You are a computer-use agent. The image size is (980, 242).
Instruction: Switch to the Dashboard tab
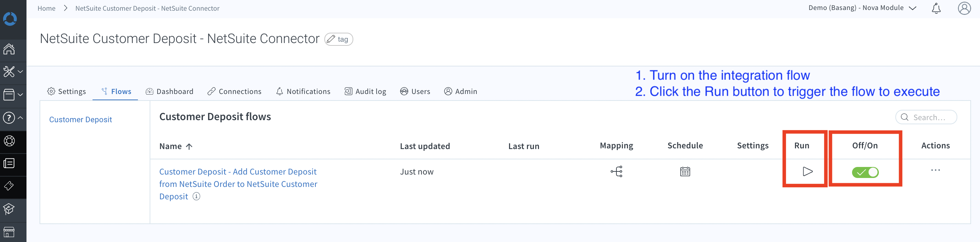(169, 91)
